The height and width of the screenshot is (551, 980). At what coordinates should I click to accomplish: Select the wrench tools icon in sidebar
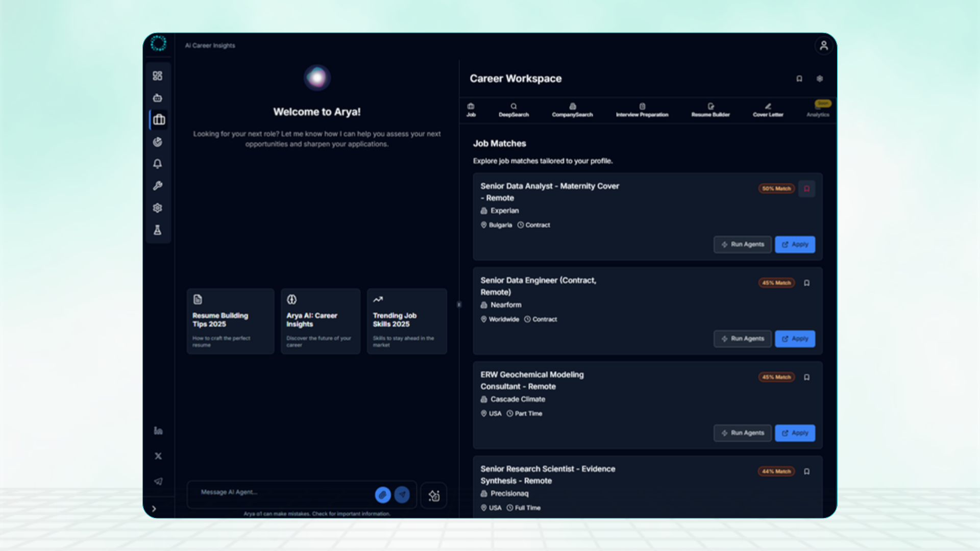[x=158, y=185]
